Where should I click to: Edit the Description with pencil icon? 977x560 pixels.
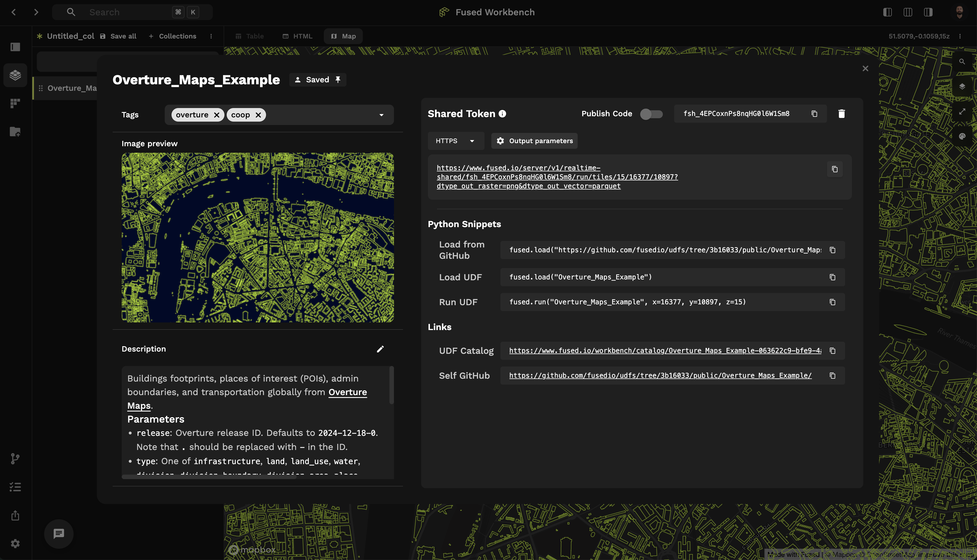pyautogui.click(x=380, y=349)
